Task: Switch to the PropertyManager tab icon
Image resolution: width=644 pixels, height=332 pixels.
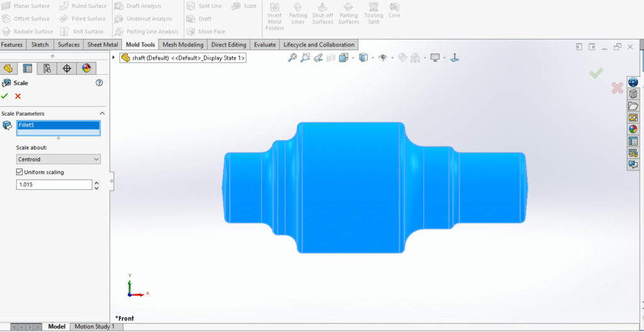Action: coord(28,68)
